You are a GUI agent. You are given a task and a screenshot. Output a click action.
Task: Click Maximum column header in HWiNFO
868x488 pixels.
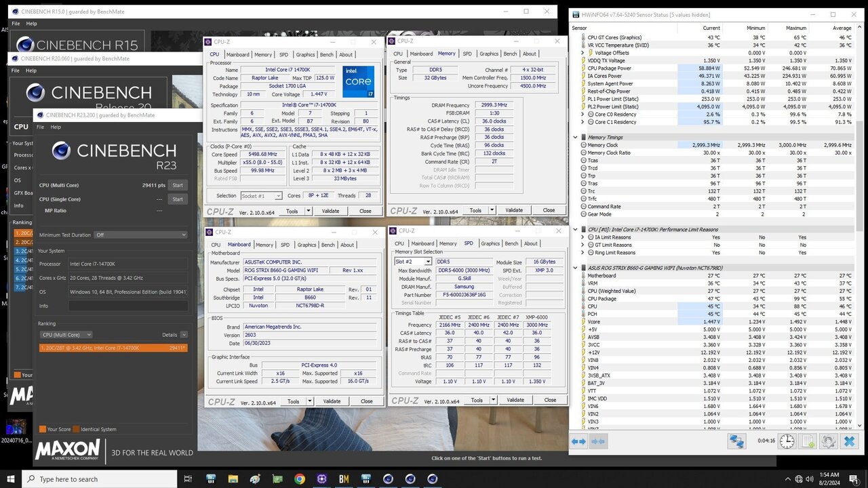(x=796, y=28)
